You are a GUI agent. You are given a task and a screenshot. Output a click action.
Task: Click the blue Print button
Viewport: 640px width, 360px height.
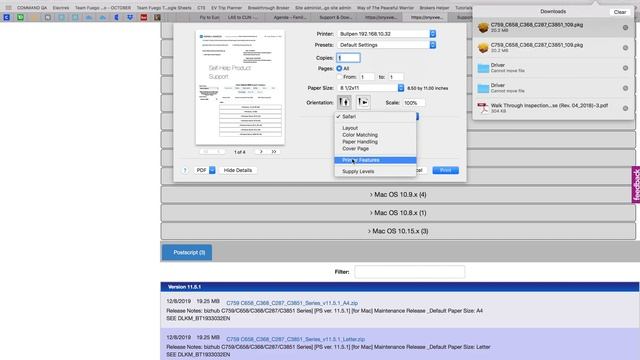(x=445, y=170)
